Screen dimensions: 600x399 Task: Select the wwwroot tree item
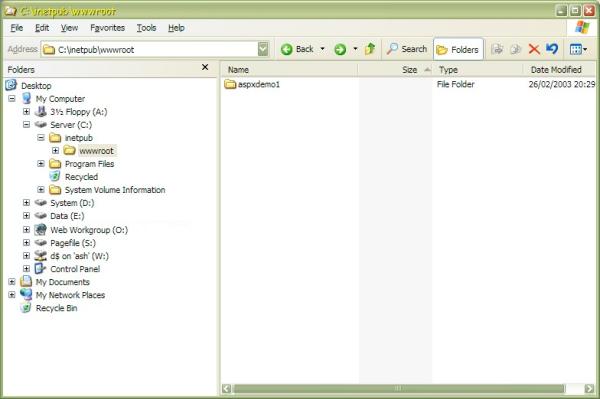pyautogui.click(x=96, y=151)
